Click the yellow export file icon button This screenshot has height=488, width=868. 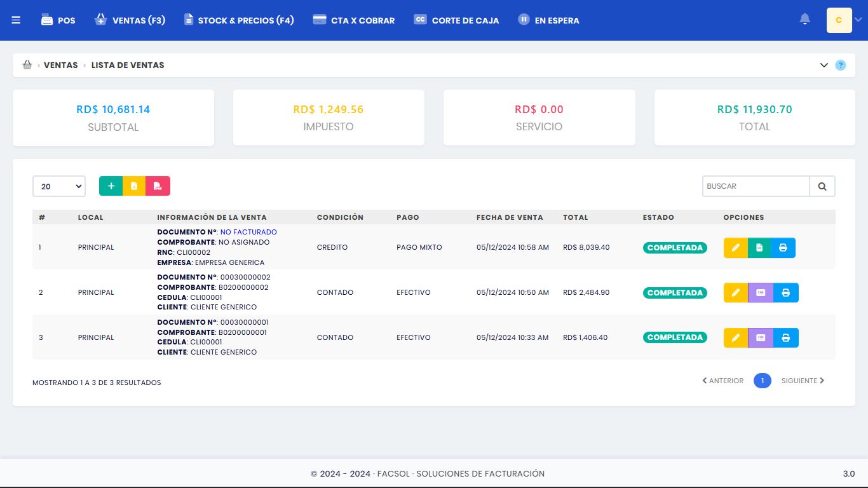point(134,186)
